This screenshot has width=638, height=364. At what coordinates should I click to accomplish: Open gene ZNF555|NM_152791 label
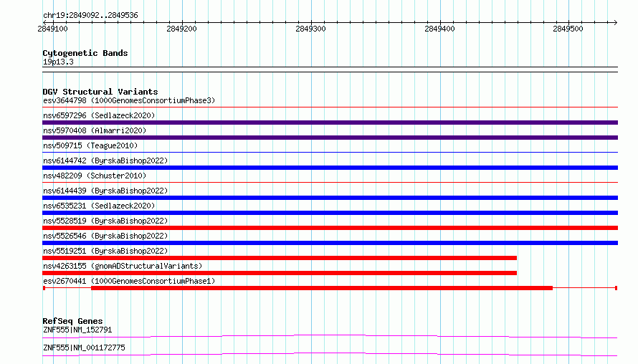tap(77, 330)
